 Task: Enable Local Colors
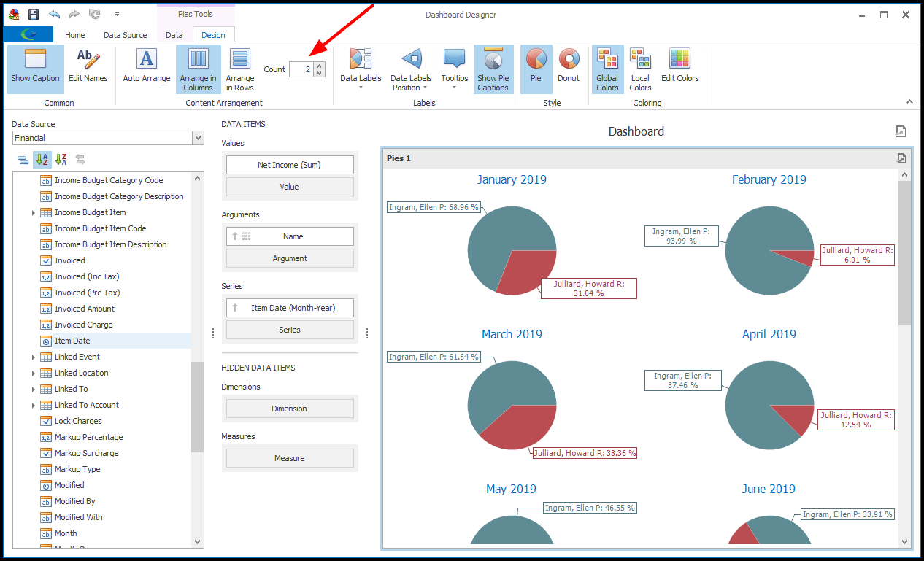click(x=640, y=69)
